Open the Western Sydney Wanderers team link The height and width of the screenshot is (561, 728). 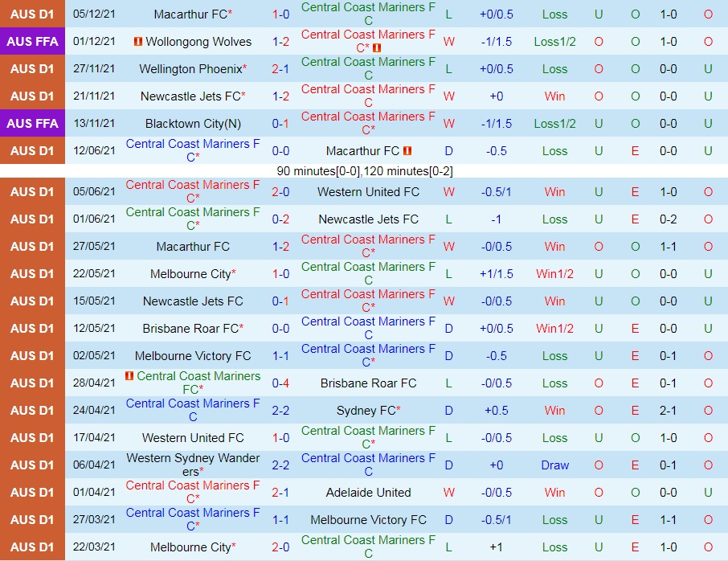tap(193, 465)
